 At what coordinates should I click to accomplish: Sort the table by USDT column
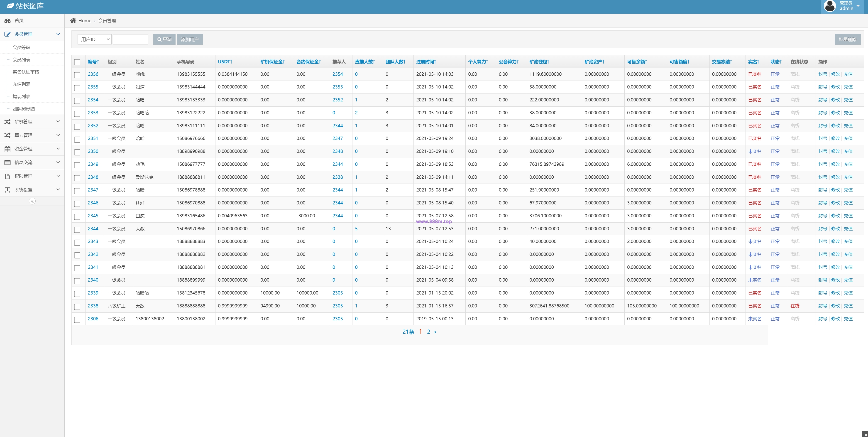coord(225,62)
